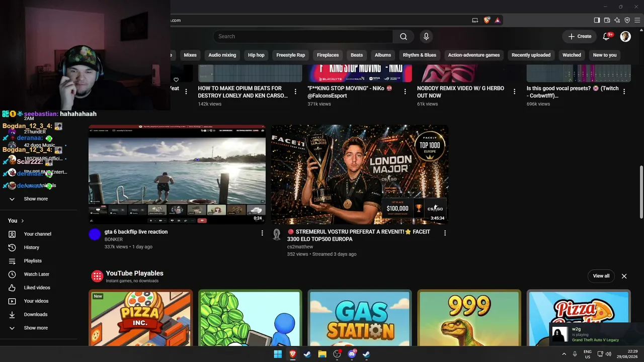
Task: Select the Hip hop chip
Action: 256,55
